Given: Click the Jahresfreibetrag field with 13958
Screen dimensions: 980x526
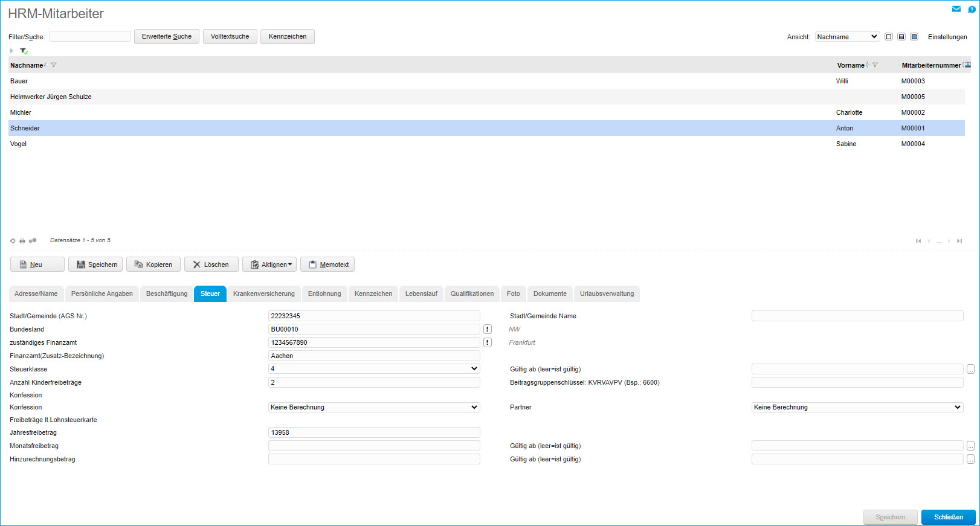Looking at the screenshot, I should pos(374,432).
